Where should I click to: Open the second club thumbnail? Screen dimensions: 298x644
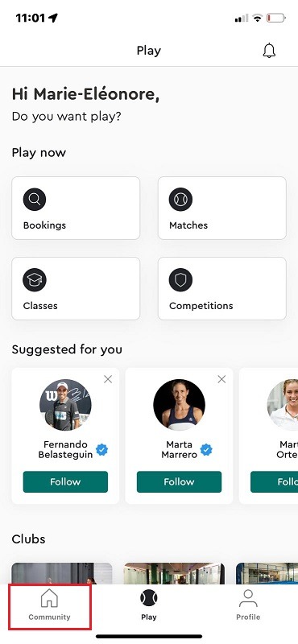point(174,573)
